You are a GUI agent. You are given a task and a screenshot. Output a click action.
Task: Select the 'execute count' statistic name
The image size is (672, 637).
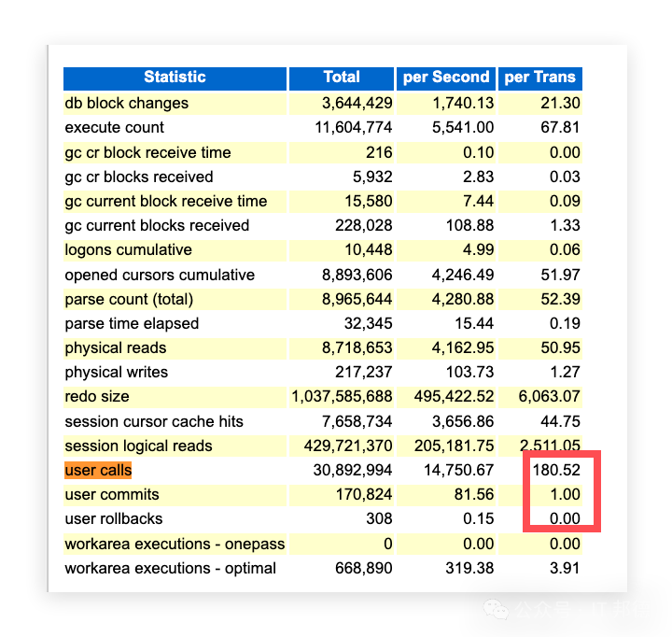point(115,127)
